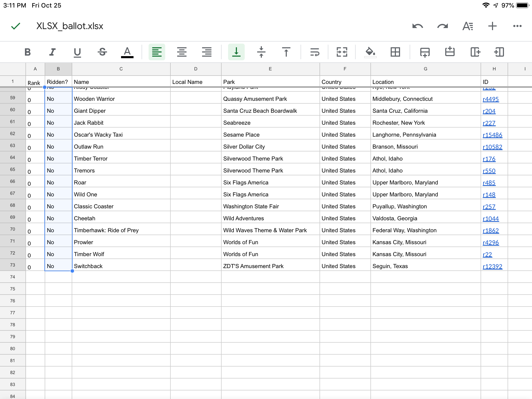
Task: Align cell content to vertical middle
Action: pos(261,52)
